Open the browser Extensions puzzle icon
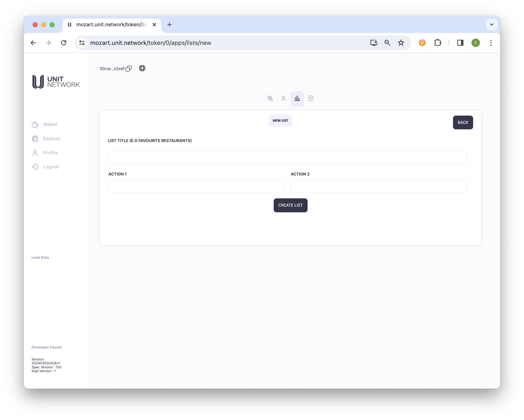 point(438,43)
